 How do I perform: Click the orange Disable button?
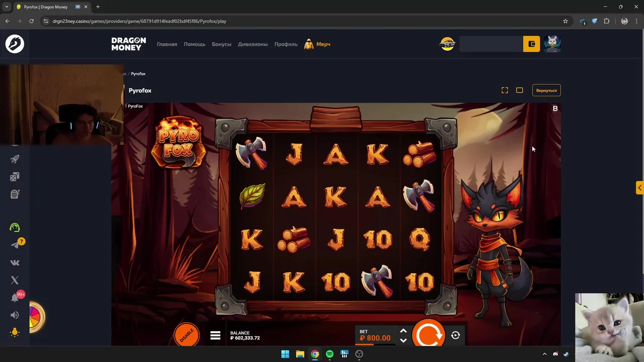[x=186, y=334]
